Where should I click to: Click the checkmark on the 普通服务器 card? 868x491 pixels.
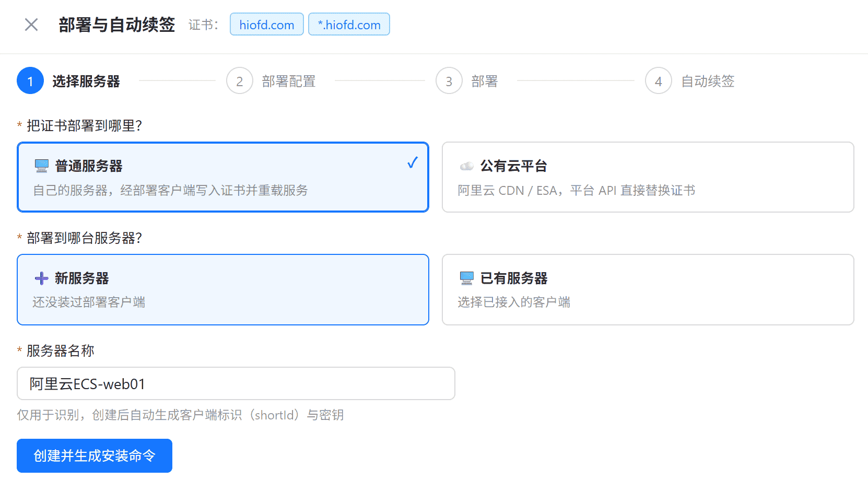pos(413,163)
